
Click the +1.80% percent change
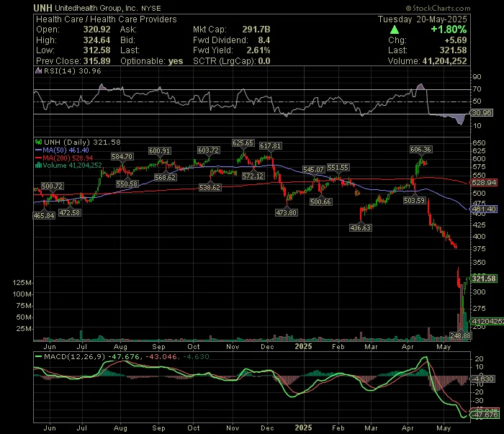point(449,30)
